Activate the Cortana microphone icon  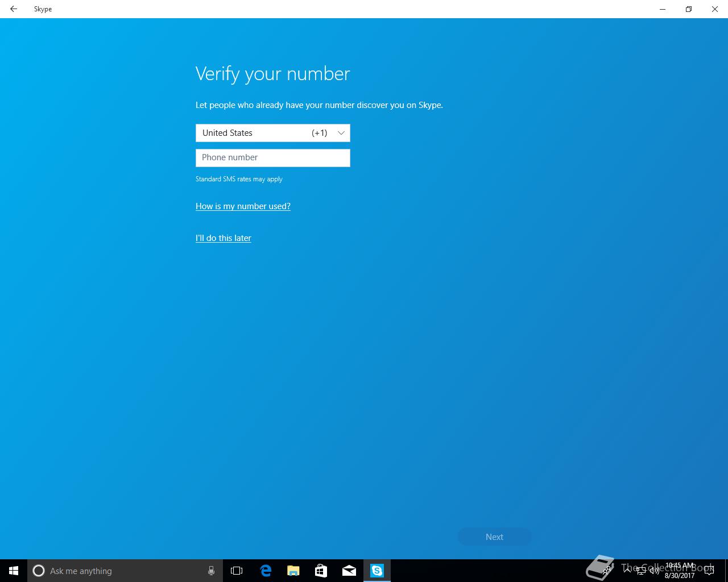[x=211, y=571]
